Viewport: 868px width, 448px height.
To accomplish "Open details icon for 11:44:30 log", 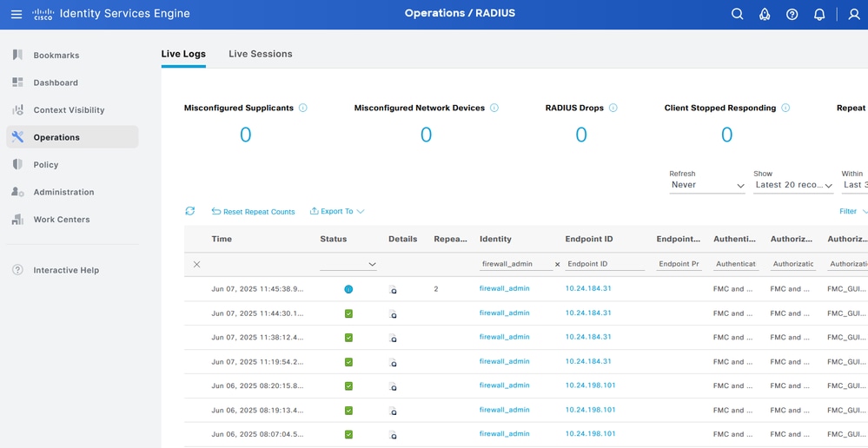I will (393, 313).
